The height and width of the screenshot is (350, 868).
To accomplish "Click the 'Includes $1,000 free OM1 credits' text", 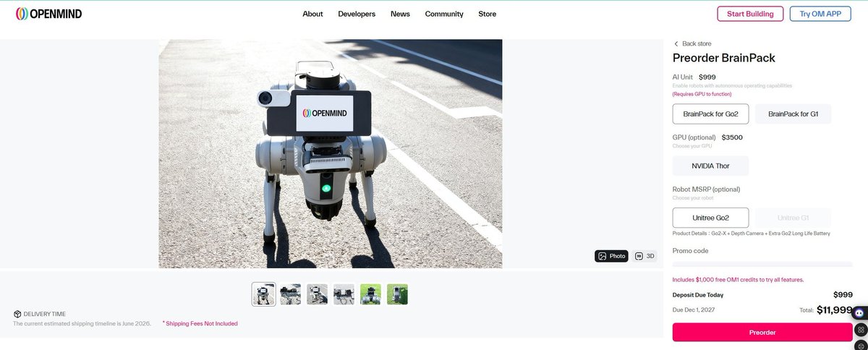I will click(738, 279).
